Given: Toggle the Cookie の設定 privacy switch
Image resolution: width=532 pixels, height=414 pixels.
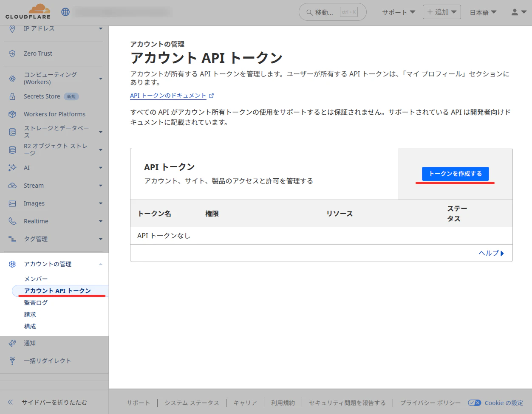Looking at the screenshot, I should (474, 403).
